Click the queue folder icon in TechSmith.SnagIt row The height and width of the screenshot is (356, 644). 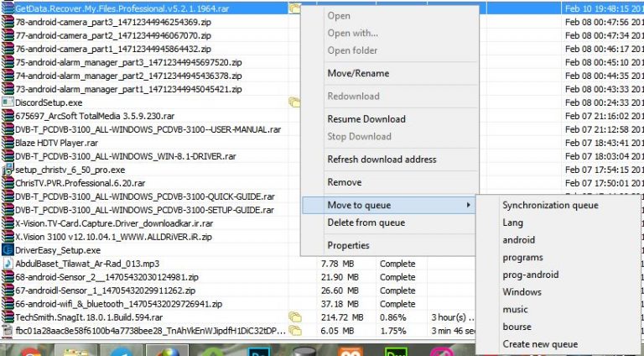click(293, 317)
